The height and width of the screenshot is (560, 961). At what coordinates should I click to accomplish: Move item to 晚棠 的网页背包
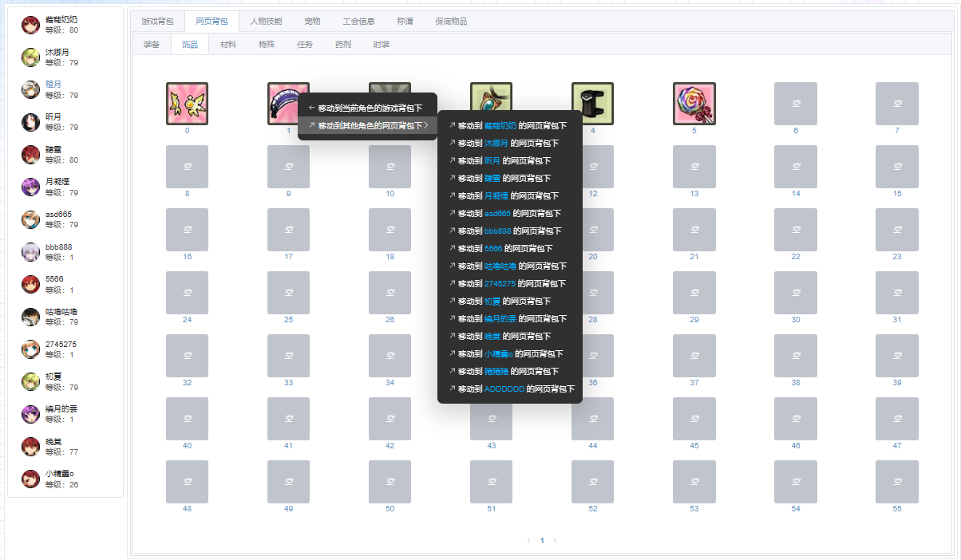[x=510, y=336]
